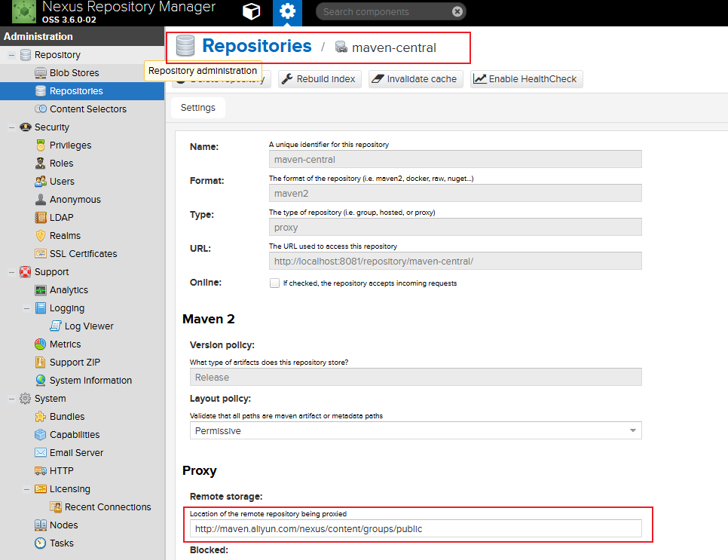Screen dimensions: 728x560
Task: Click the Metrics pie chart icon
Action: (41, 344)
